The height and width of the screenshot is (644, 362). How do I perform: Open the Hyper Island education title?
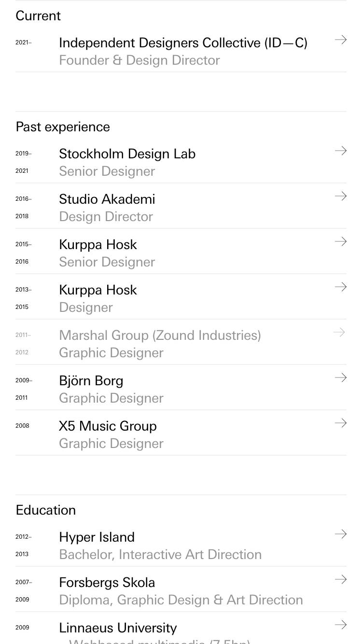97,537
